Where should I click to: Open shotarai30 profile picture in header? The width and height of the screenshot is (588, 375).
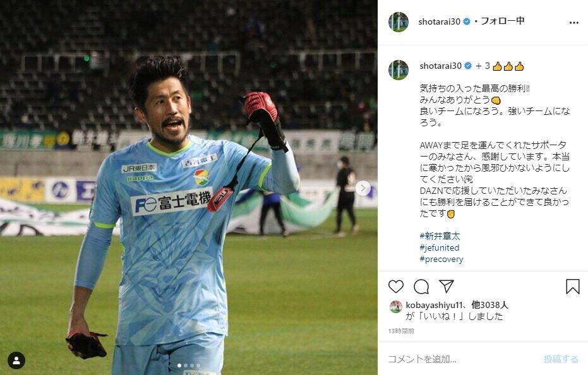(399, 21)
